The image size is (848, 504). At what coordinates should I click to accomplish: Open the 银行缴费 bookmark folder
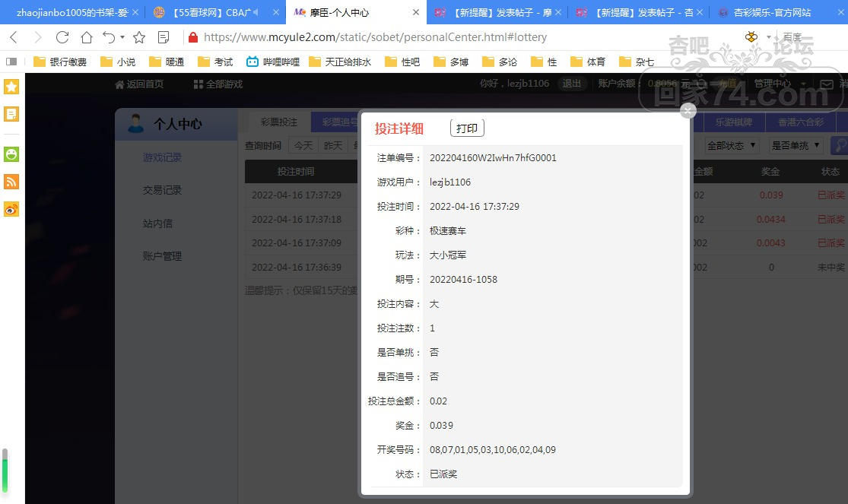(60, 62)
